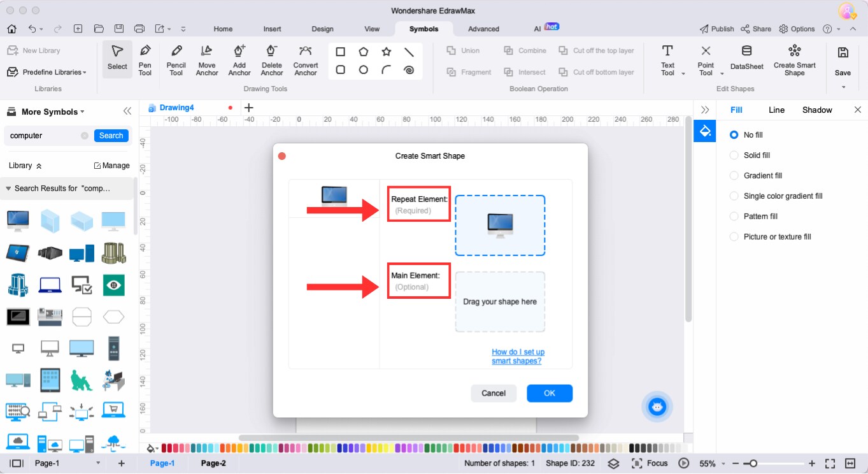This screenshot has width=868, height=474.
Task: Click the home icon in title bar
Action: click(x=11, y=29)
